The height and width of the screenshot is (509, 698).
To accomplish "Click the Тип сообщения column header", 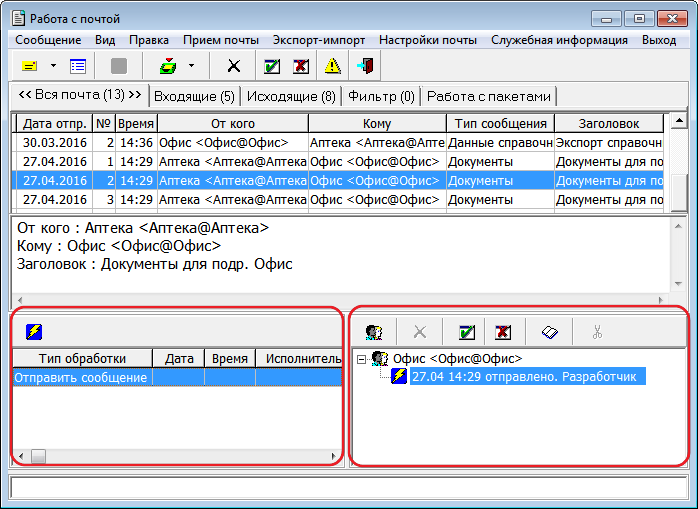I will pos(500,123).
